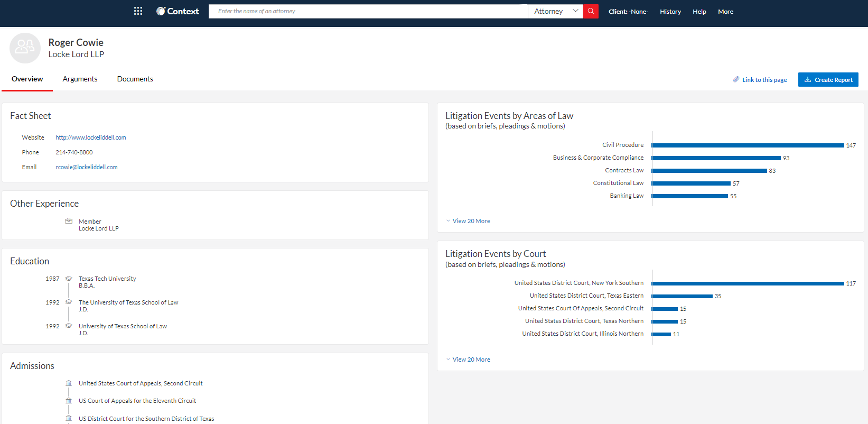This screenshot has width=868, height=424.
Task: Click United States District Court, New York Southern
Action: pos(579,283)
